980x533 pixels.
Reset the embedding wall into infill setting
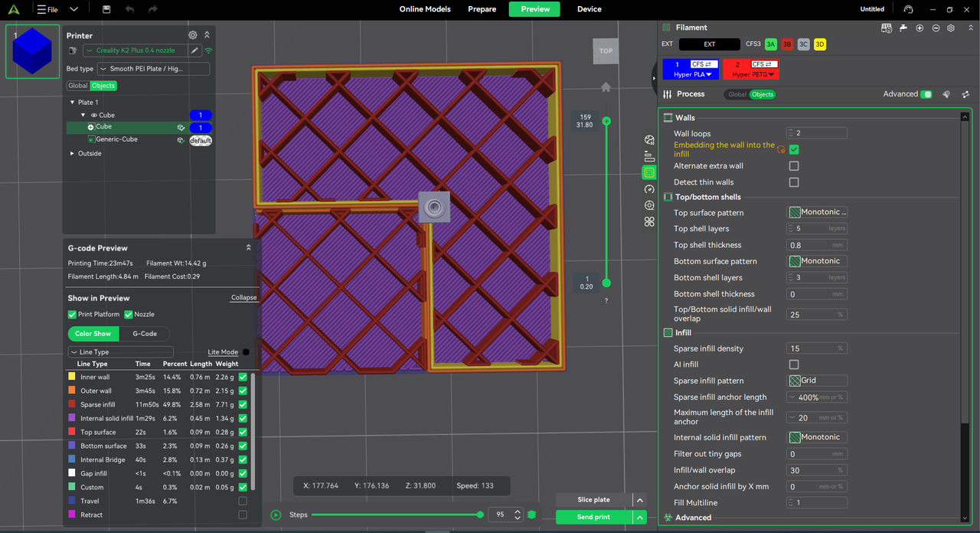click(x=781, y=150)
